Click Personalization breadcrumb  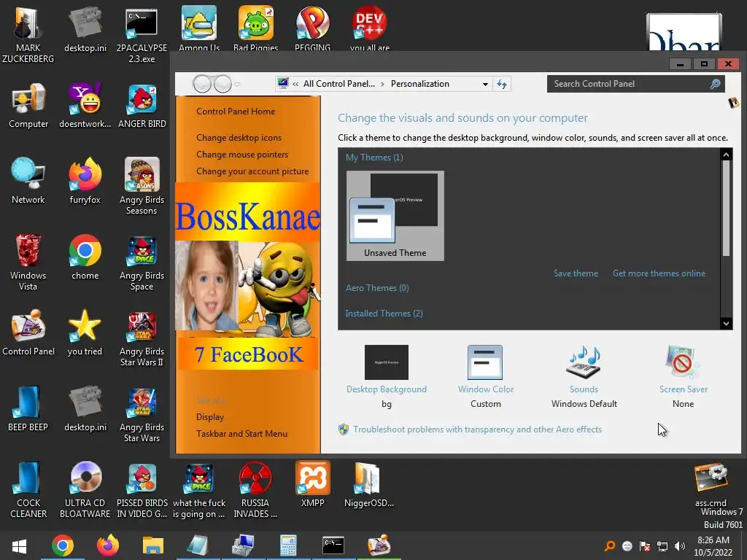point(419,84)
